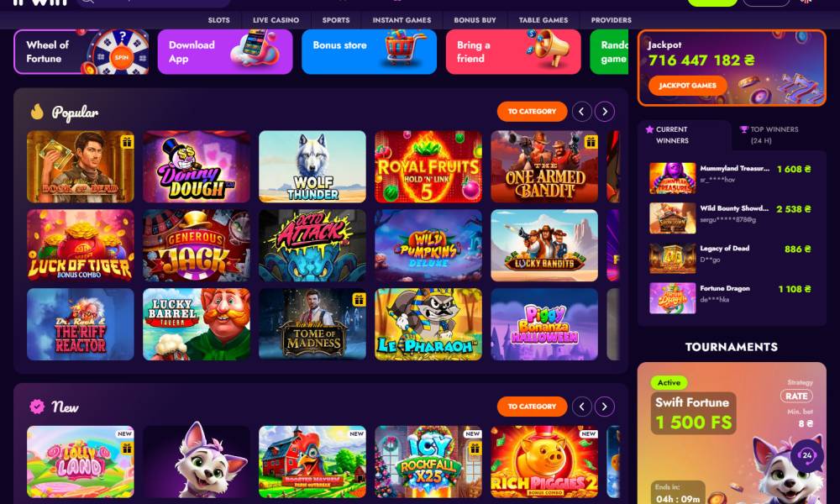
Task: Click the Jackpot Games button
Action: (x=687, y=85)
